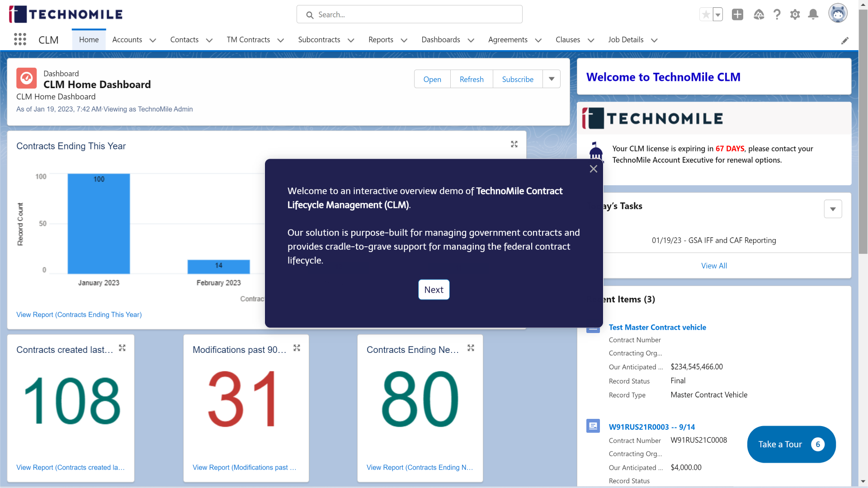
Task: Click the GSA IFF and CAF Reporting task
Action: pyautogui.click(x=714, y=240)
